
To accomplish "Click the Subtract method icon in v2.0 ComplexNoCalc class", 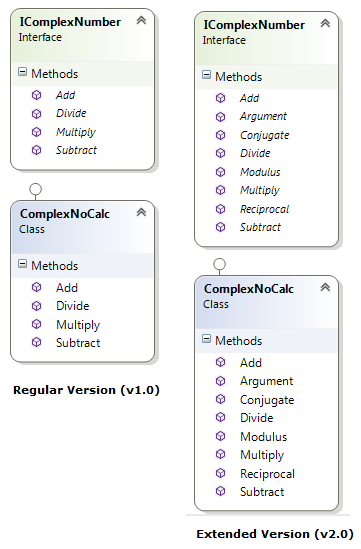I will (220, 492).
